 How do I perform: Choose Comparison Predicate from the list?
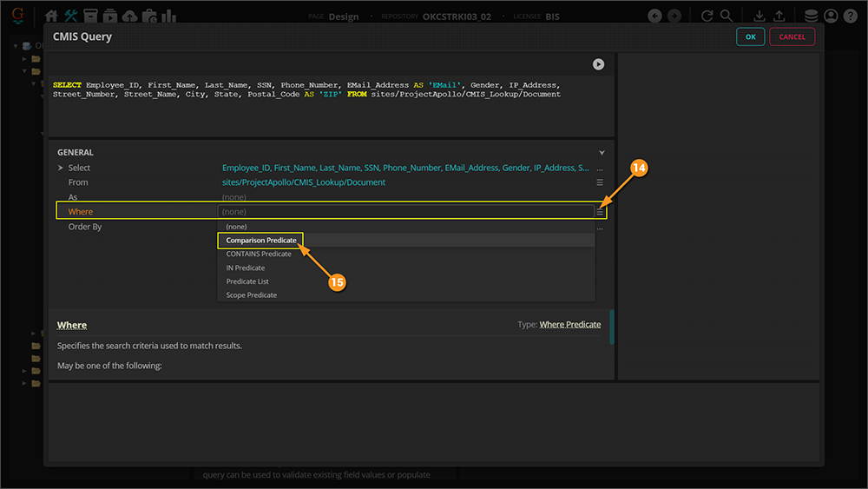pyautogui.click(x=260, y=240)
